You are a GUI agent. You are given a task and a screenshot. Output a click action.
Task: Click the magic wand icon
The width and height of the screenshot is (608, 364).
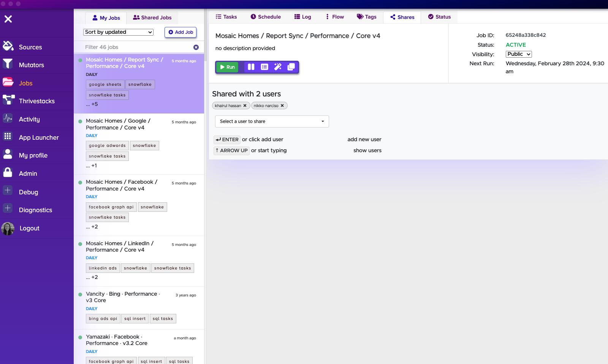coord(278,67)
